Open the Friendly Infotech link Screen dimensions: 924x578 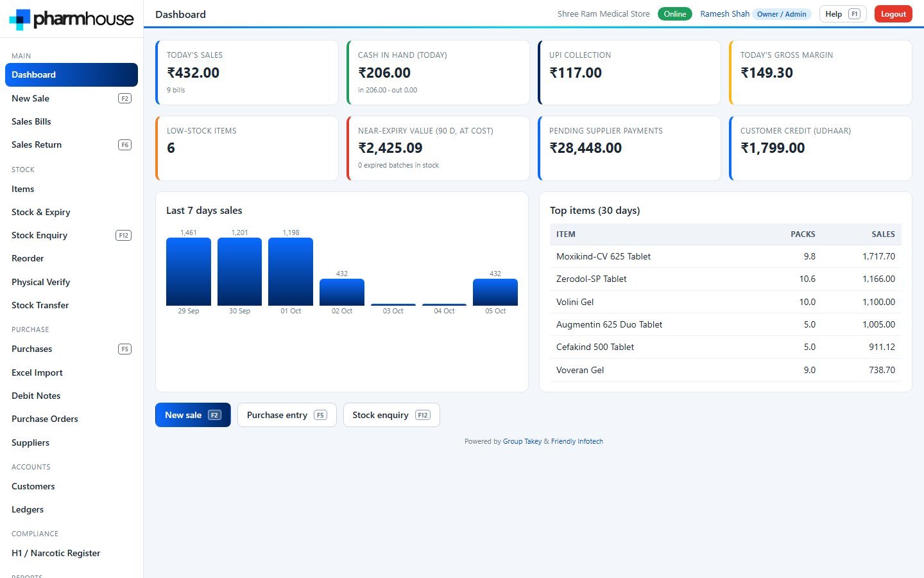[577, 441]
